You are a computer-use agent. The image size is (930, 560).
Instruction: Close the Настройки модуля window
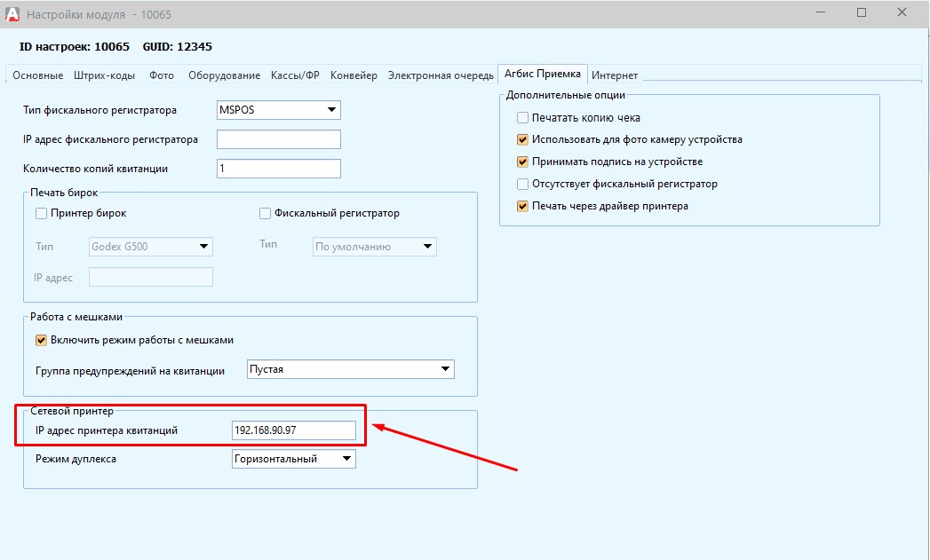902,12
